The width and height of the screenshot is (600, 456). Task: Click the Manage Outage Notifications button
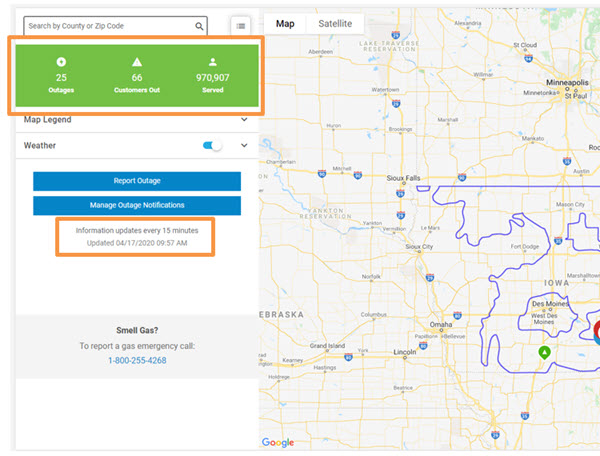[137, 205]
